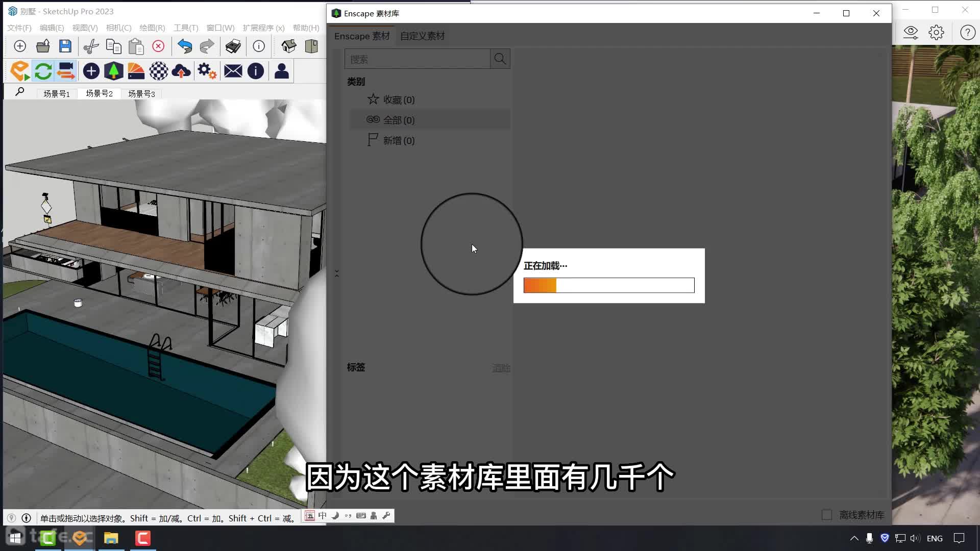
Task: Open the Enscape material library icon
Action: click(136, 71)
